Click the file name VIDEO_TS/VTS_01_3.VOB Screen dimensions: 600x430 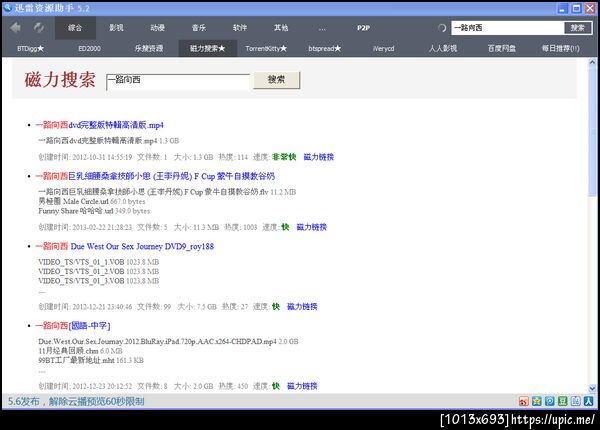click(81, 281)
